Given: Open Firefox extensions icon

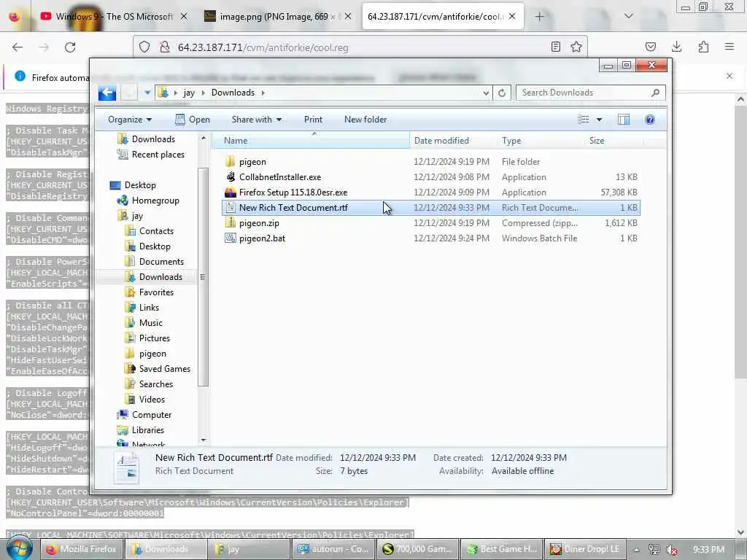Looking at the screenshot, I should click(703, 47).
